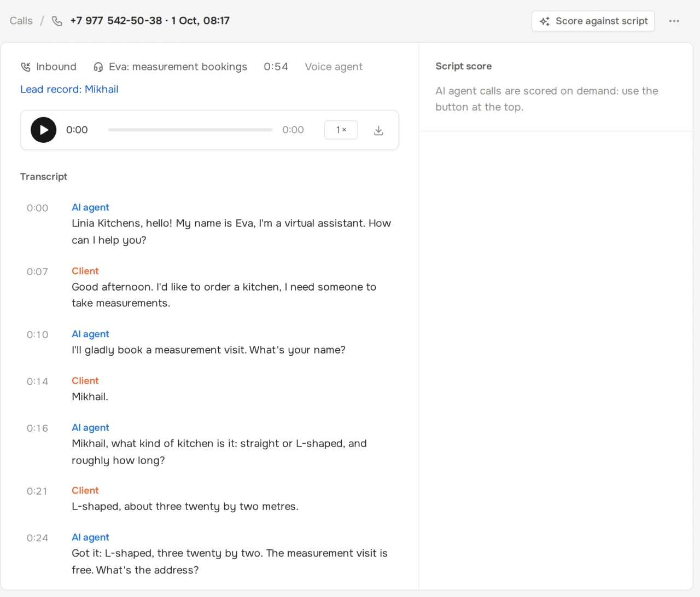Click the elapsed time 0:00 in player
This screenshot has width=700, height=597.
point(77,130)
